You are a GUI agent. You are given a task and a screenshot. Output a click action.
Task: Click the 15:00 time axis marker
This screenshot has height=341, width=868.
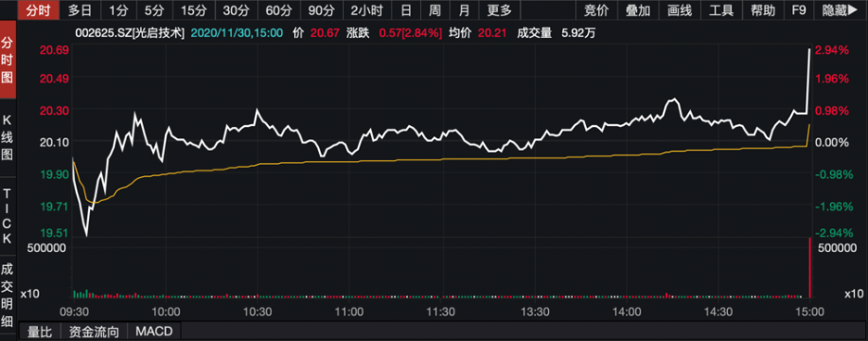pyautogui.click(x=810, y=312)
